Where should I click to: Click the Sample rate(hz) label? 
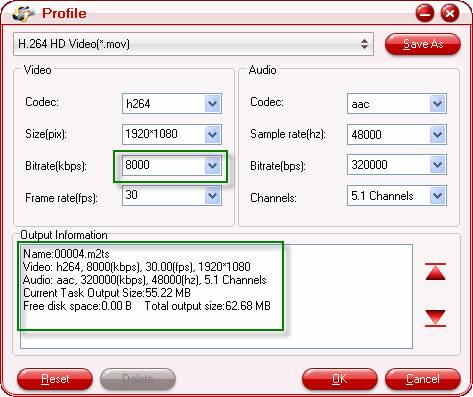click(288, 134)
